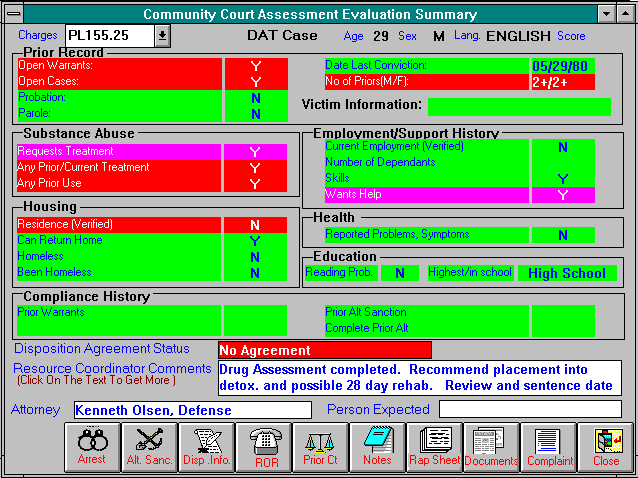Select the No Agreement disposition status field
638x478 pixels.
(x=324, y=350)
